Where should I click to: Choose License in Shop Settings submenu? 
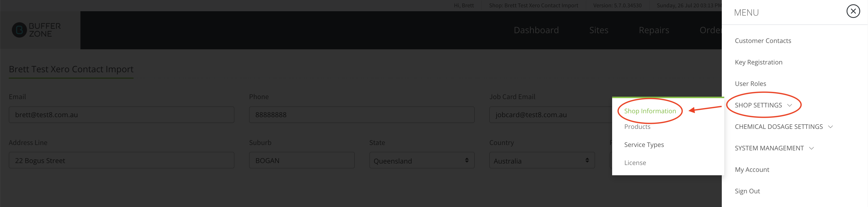point(635,163)
